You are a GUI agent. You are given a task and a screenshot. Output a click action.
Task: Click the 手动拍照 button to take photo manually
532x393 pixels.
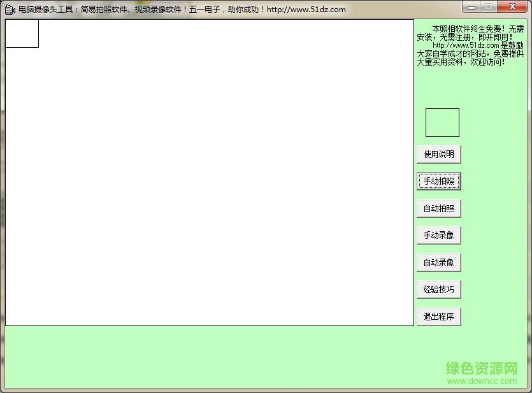(438, 181)
